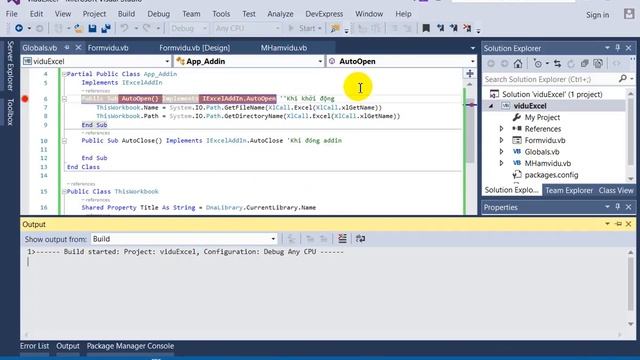Switch to the MHamvidu.vb tab
This screenshot has height=360, width=640.
click(x=284, y=48)
